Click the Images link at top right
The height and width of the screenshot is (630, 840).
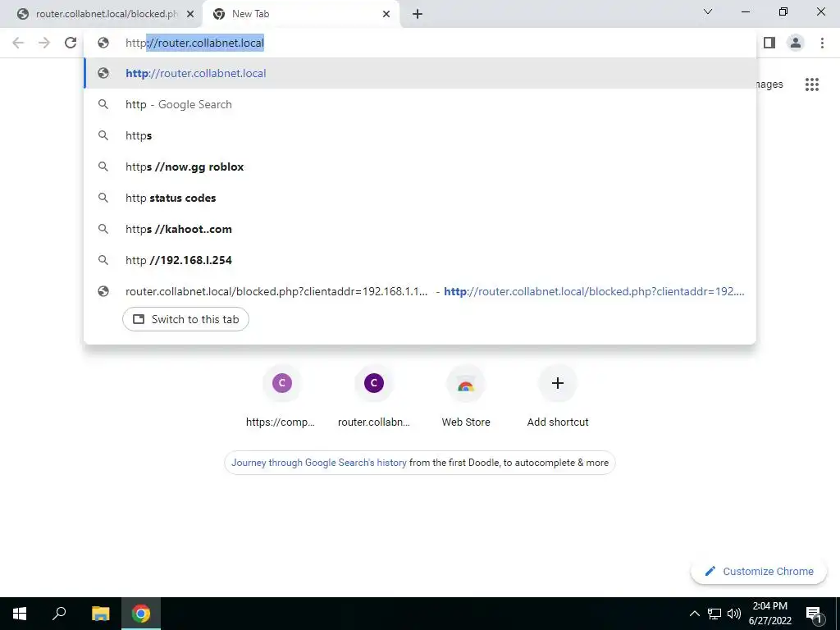pyautogui.click(x=769, y=84)
